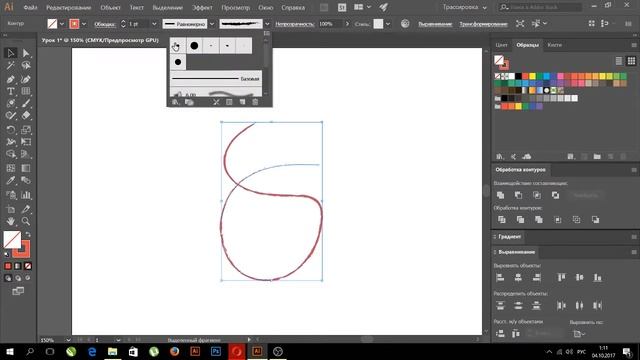Open the Трассировка workspace dropdown

(464, 7)
